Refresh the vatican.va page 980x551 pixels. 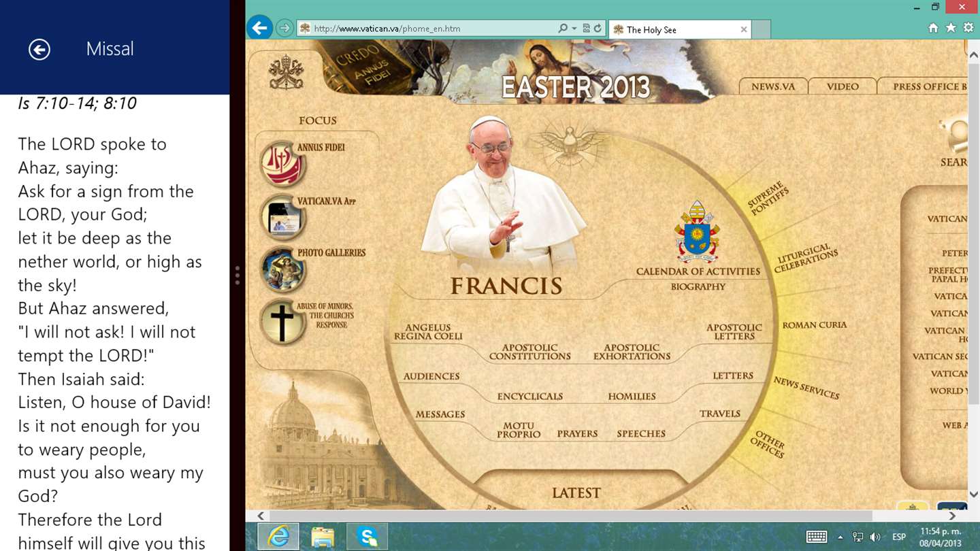point(598,29)
